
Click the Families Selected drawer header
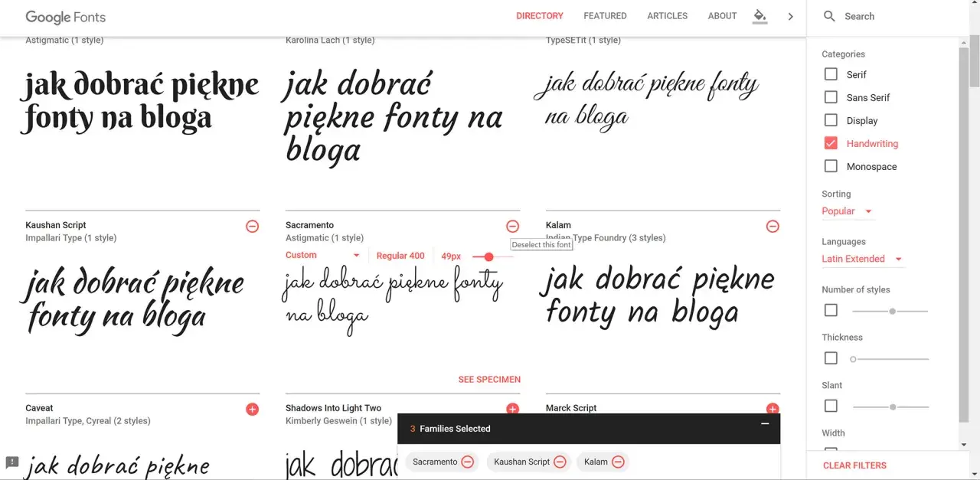pos(589,429)
